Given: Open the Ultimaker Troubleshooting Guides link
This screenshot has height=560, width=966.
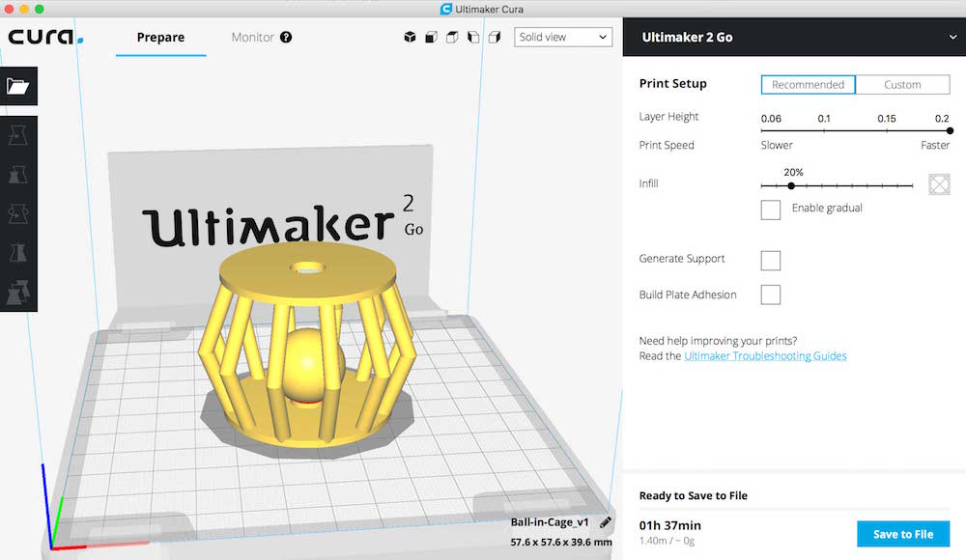Looking at the screenshot, I should pos(765,355).
